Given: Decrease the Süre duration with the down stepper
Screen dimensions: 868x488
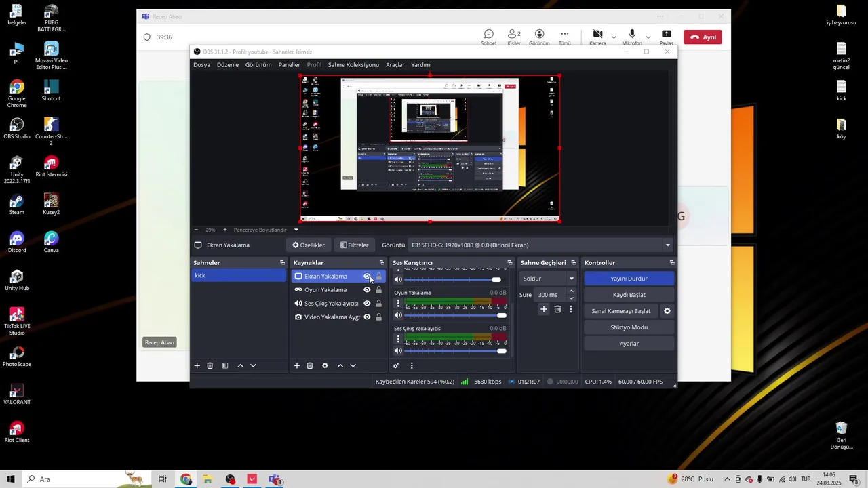Looking at the screenshot, I should click(571, 298).
